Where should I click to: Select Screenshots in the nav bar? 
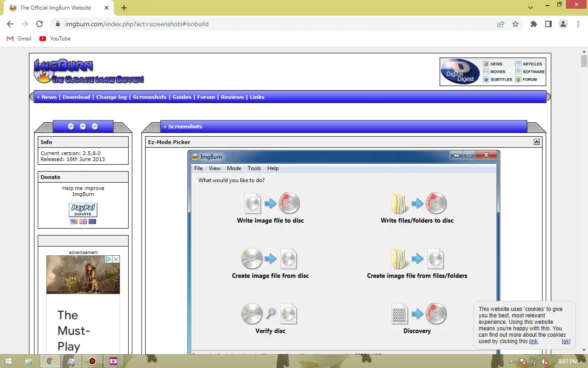point(149,97)
